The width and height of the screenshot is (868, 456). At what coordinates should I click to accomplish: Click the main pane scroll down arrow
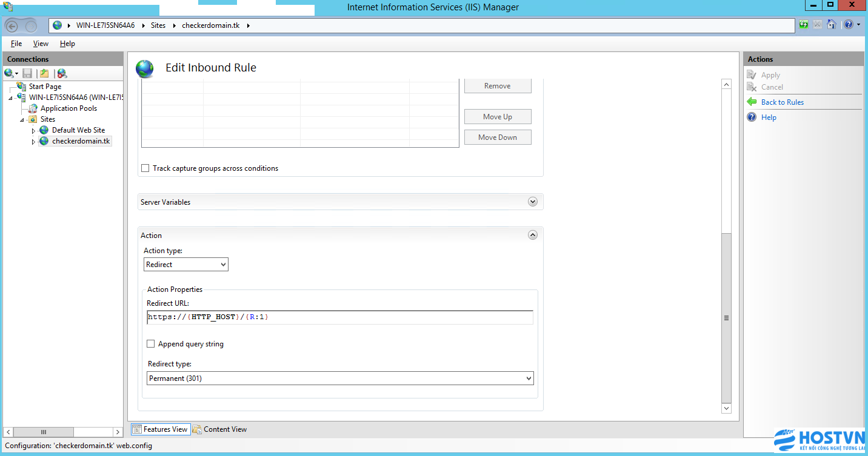point(727,409)
